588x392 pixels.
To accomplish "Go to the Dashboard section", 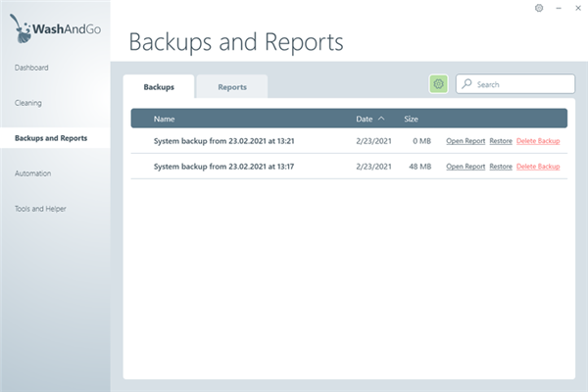I will click(x=32, y=68).
